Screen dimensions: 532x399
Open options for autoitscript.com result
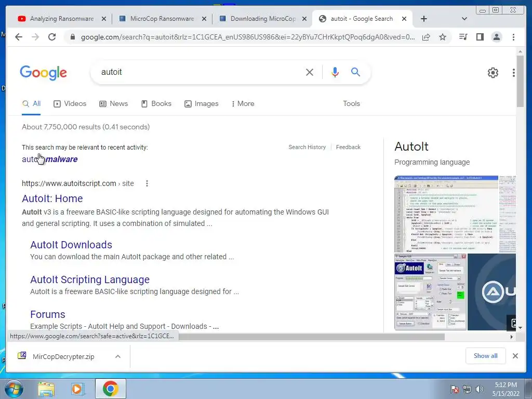(147, 183)
